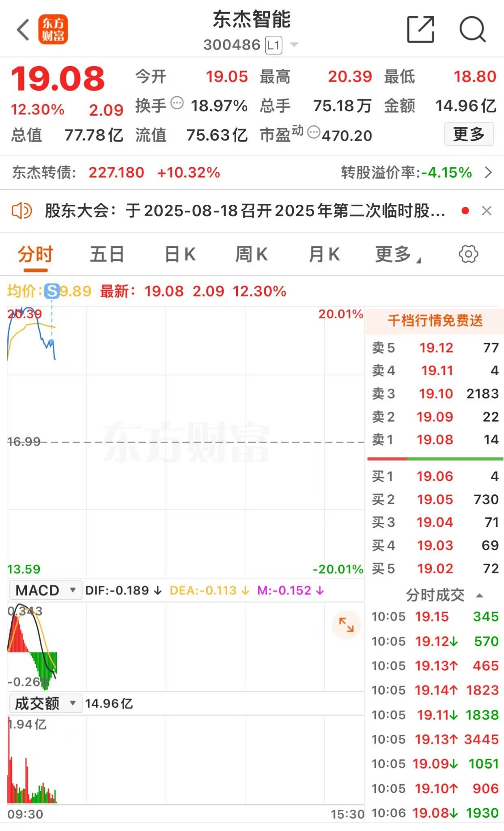Expand the stock code dropdown arrow
The height and width of the screenshot is (831, 504).
click(x=294, y=45)
